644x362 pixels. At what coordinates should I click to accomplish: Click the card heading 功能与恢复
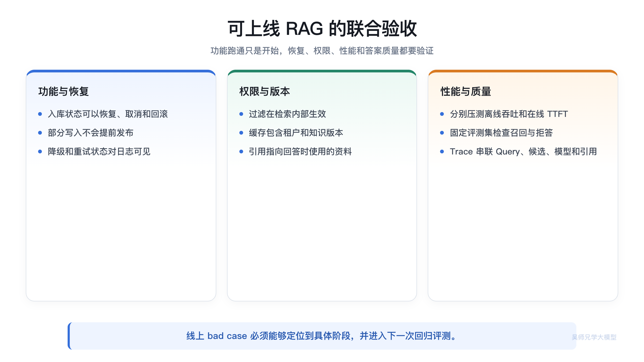(x=64, y=91)
